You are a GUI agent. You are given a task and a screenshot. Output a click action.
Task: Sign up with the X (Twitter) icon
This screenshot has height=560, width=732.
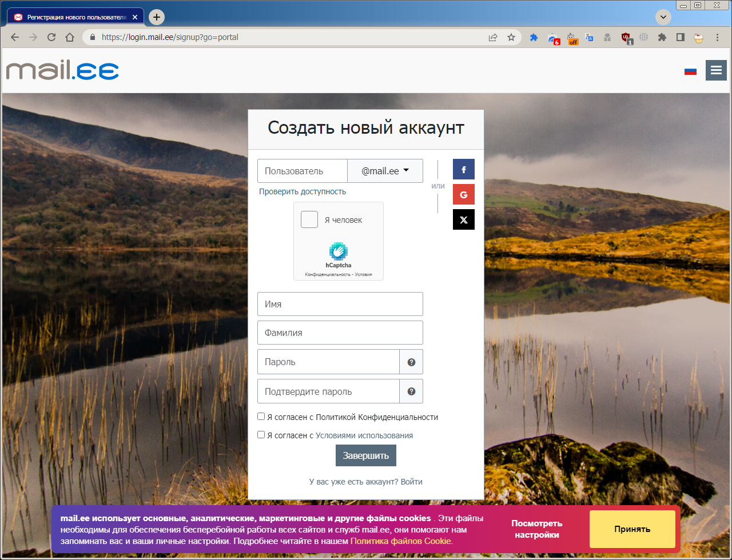pyautogui.click(x=464, y=219)
